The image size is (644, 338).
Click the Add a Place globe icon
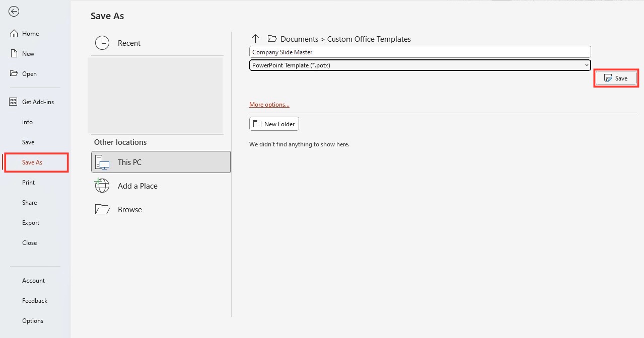click(102, 185)
